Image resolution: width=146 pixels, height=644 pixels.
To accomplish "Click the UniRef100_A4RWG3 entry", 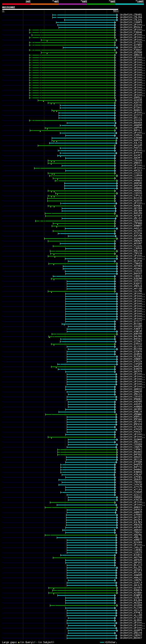I will point(131,180).
